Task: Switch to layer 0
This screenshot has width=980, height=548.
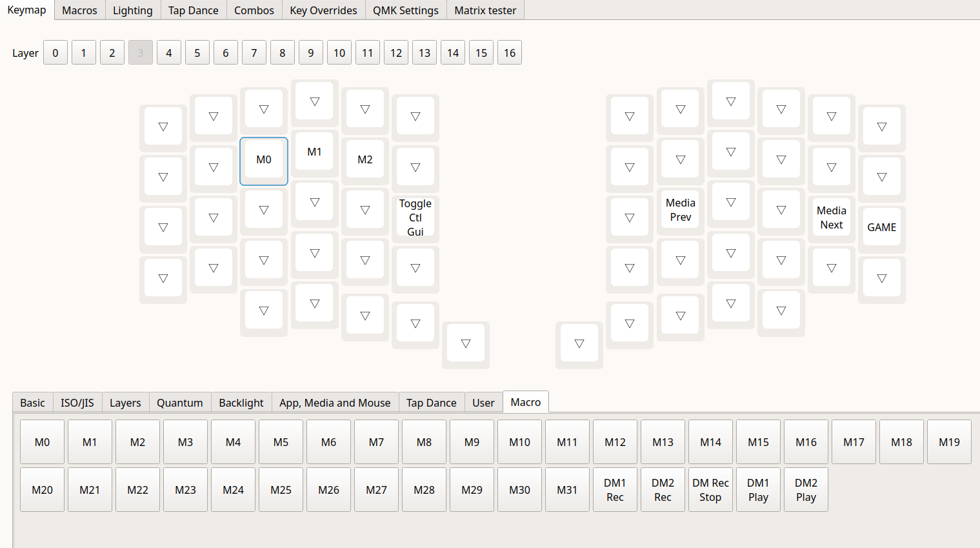Action: pyautogui.click(x=55, y=53)
